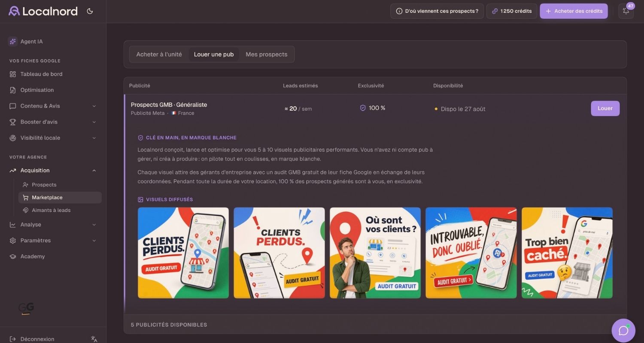Click the Clé en main shield icon
The image size is (644, 343).
pos(140,138)
